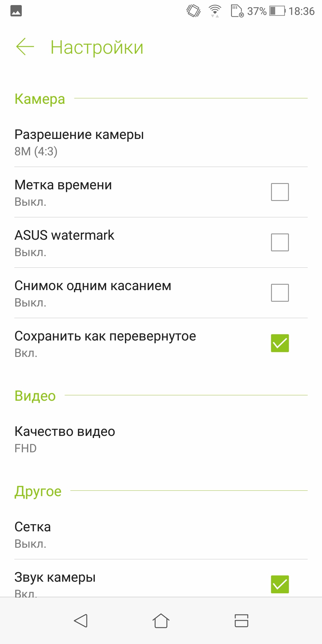Tap the auto-rotate status icon
This screenshot has height=644, width=322.
point(193,11)
